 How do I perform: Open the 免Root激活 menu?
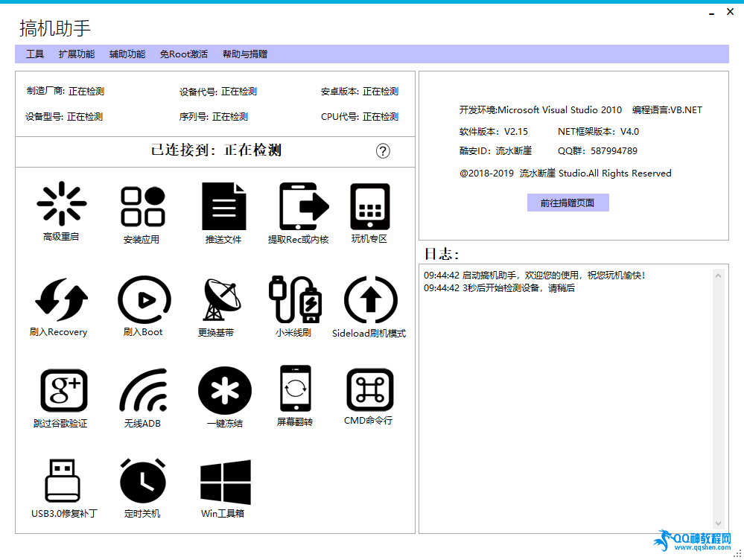[x=184, y=54]
